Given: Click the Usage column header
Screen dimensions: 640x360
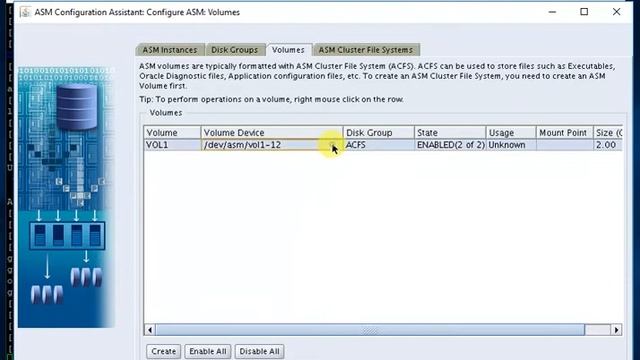Looking at the screenshot, I should pos(511,133).
